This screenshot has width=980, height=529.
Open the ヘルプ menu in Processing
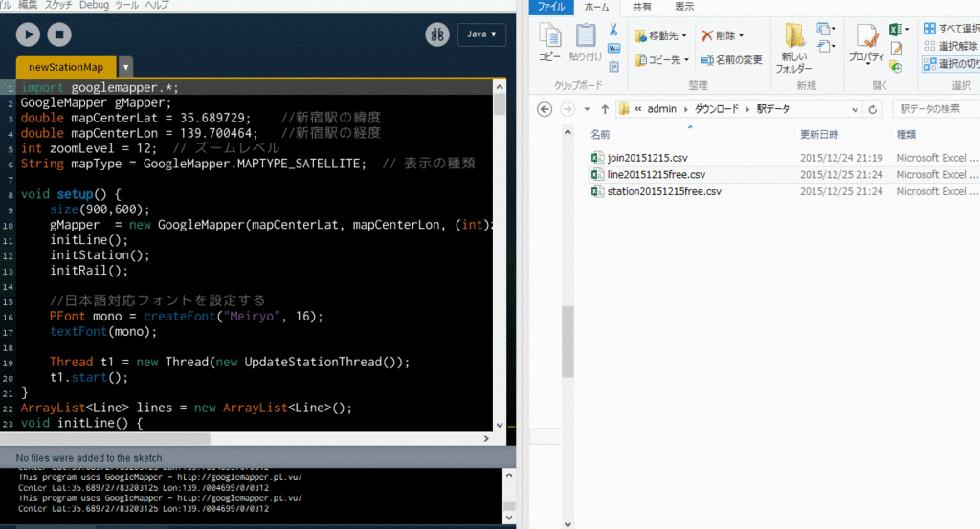(157, 5)
